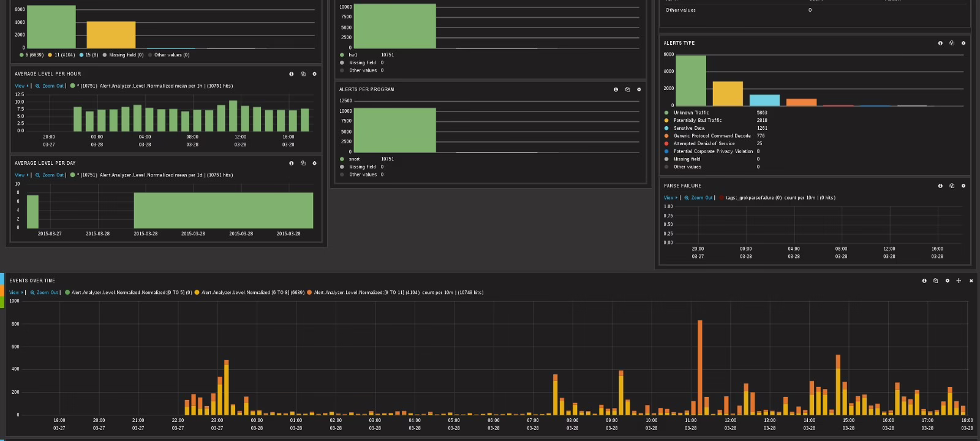Remove the Events Over Time panel
The width and height of the screenshot is (980, 441).
(x=971, y=281)
